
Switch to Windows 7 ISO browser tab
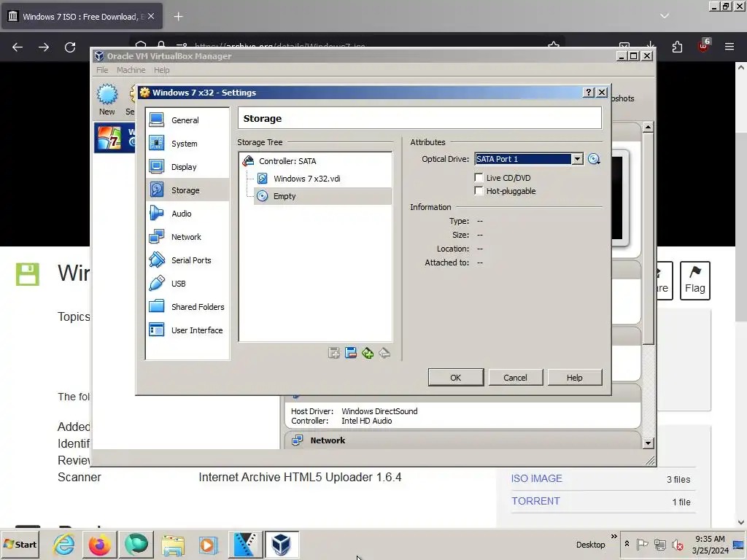click(x=82, y=17)
